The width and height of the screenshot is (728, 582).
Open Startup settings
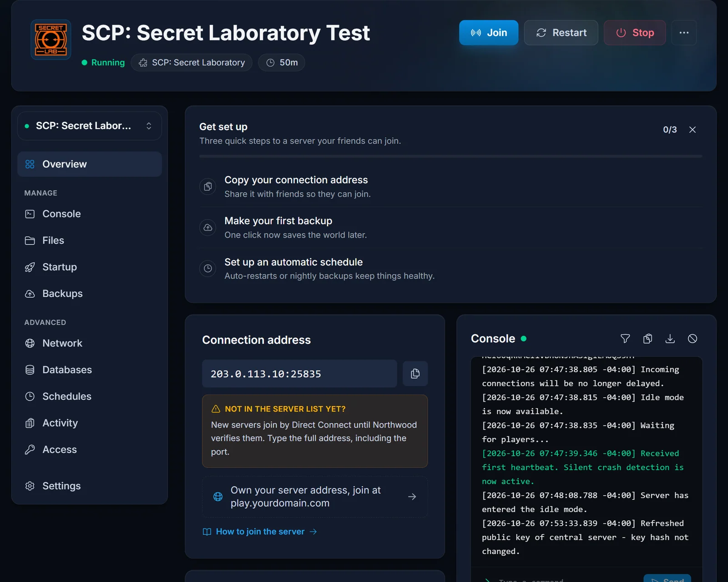pyautogui.click(x=90, y=267)
